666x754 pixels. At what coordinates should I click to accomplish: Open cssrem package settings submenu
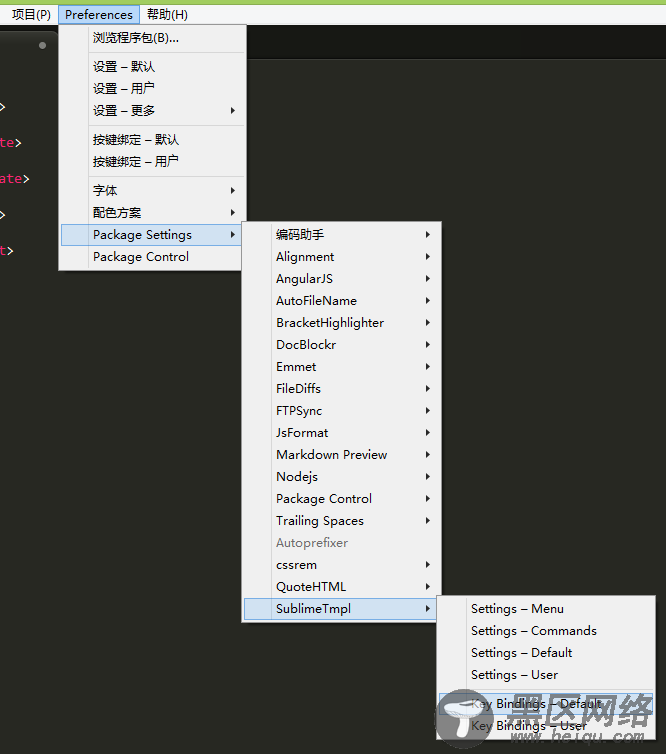point(341,565)
